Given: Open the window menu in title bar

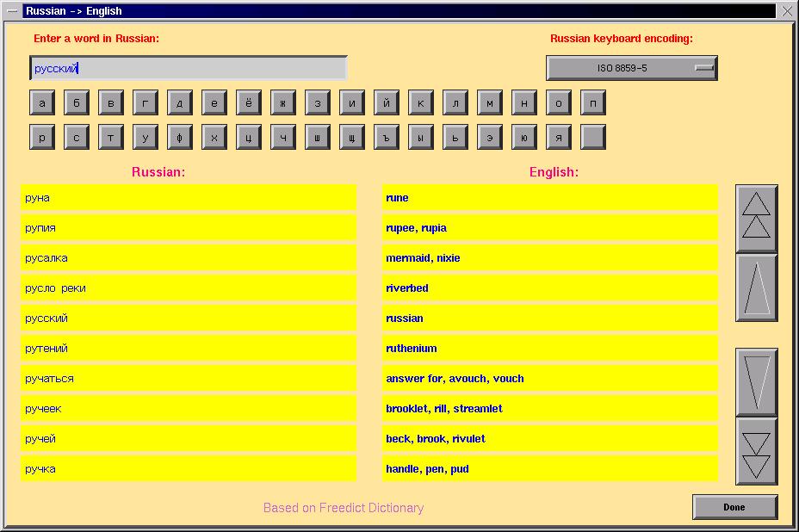Looking at the screenshot, I should 11,11.
